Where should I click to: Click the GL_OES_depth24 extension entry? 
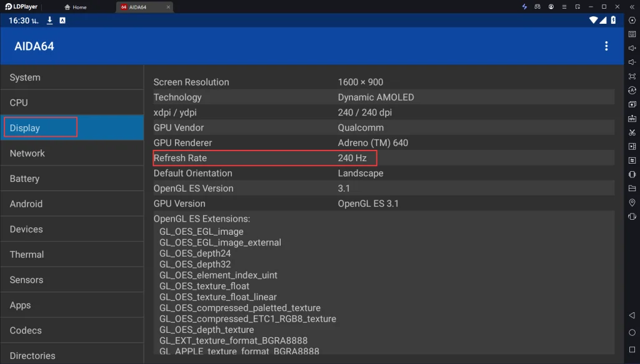pos(195,253)
